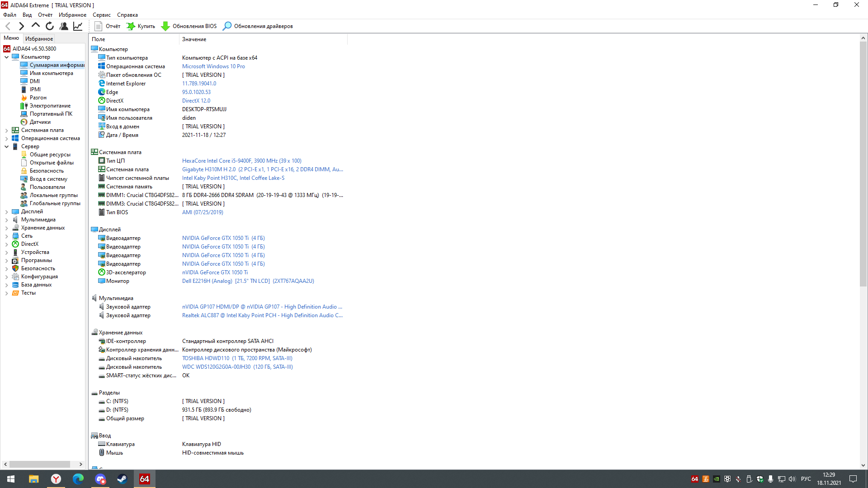Viewport: 868px width, 488px height.
Task: Select IPMI tree item
Action: coord(31,89)
